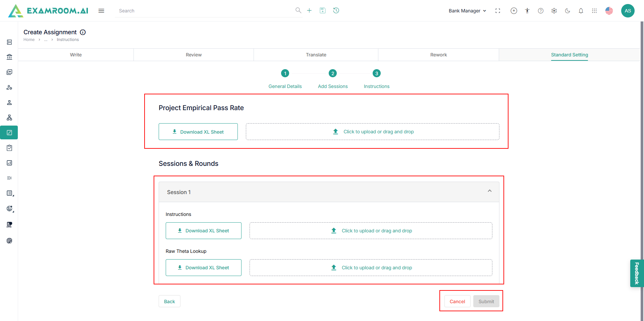This screenshot has width=644, height=321.
Task: Open the notifications bell
Action: [x=581, y=11]
